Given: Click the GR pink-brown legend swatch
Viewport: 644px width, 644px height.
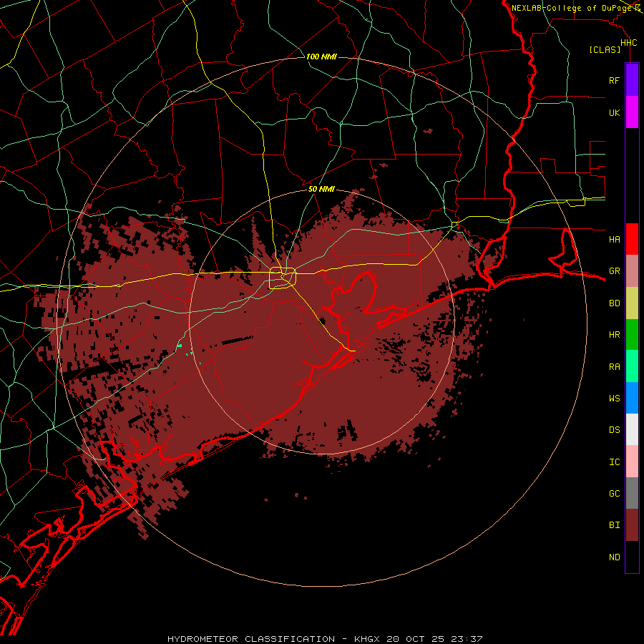Looking at the screenshot, I should click(632, 271).
